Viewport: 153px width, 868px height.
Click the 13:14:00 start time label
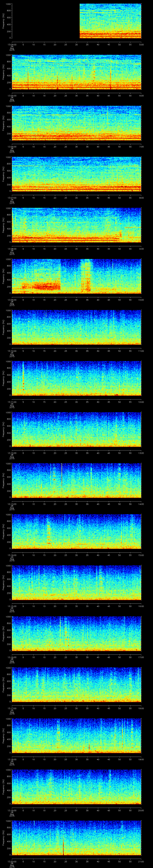[x=12, y=555]
